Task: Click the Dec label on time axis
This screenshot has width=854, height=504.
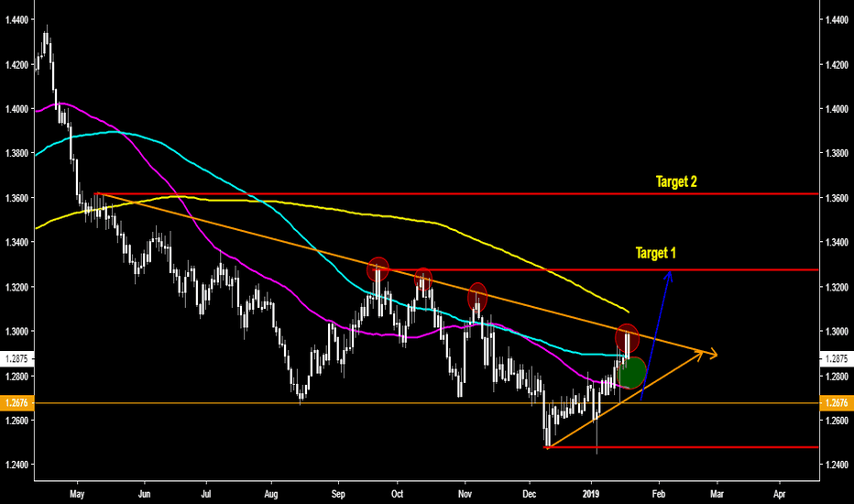Action: tap(530, 494)
